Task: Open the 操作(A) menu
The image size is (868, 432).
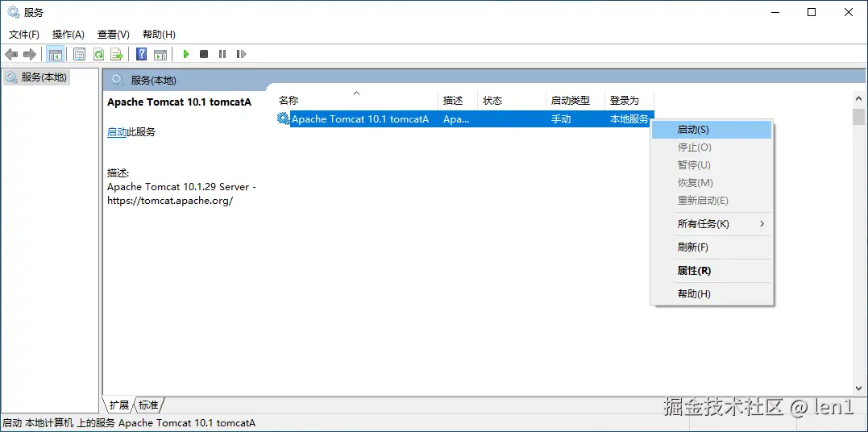Action: pos(68,35)
